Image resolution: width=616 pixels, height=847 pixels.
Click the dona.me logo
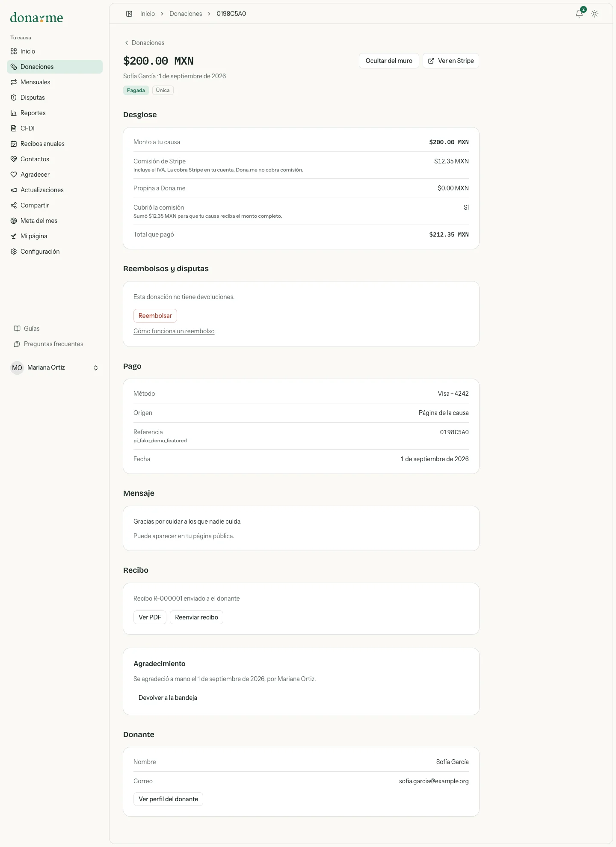37,18
